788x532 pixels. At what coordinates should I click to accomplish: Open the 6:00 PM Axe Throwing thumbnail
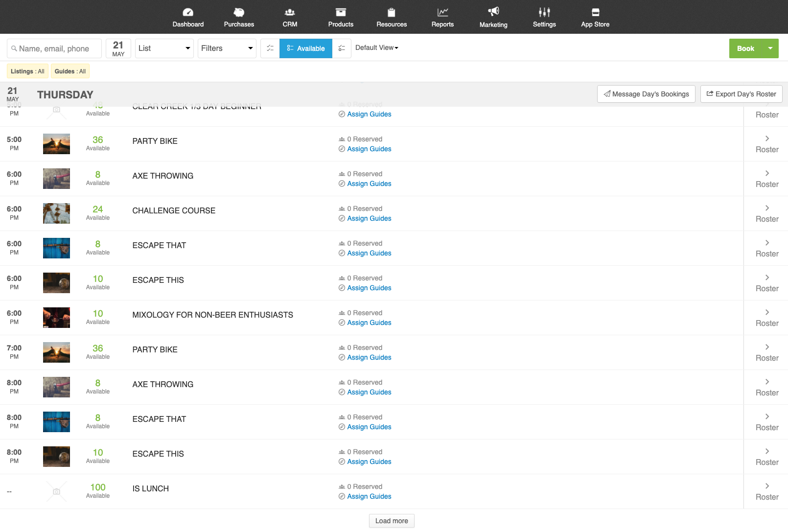click(56, 179)
